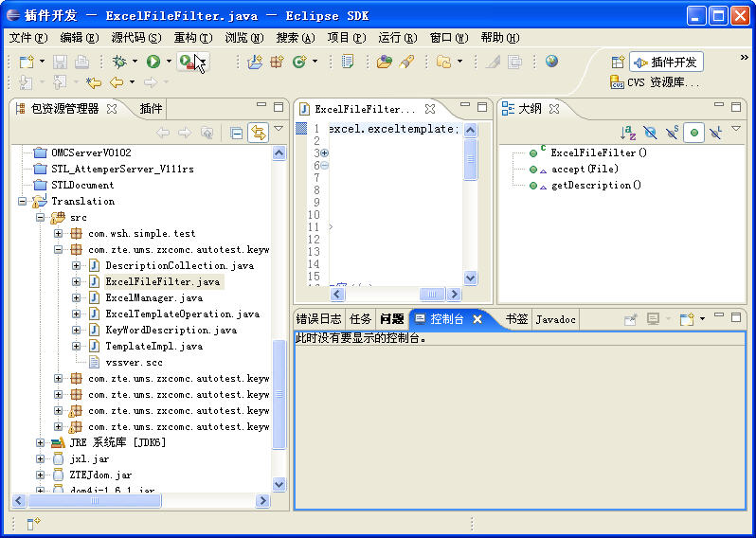
Task: Click the New Java Class icon
Action: (299, 62)
